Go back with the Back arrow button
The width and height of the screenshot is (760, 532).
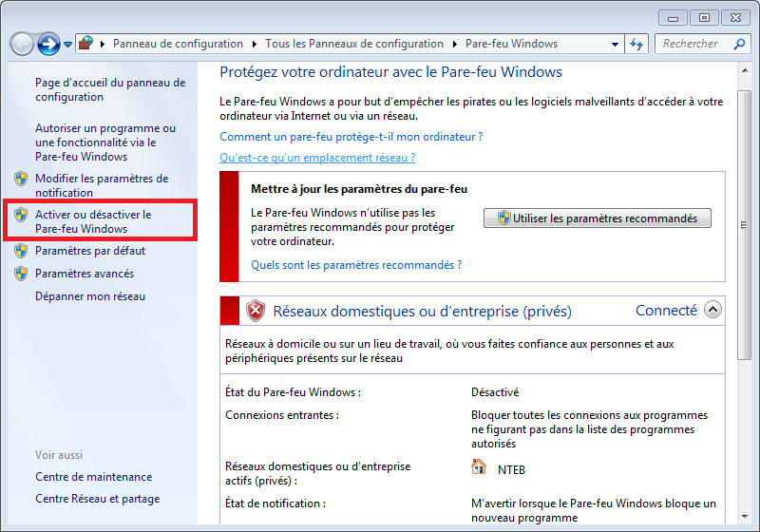[22, 45]
